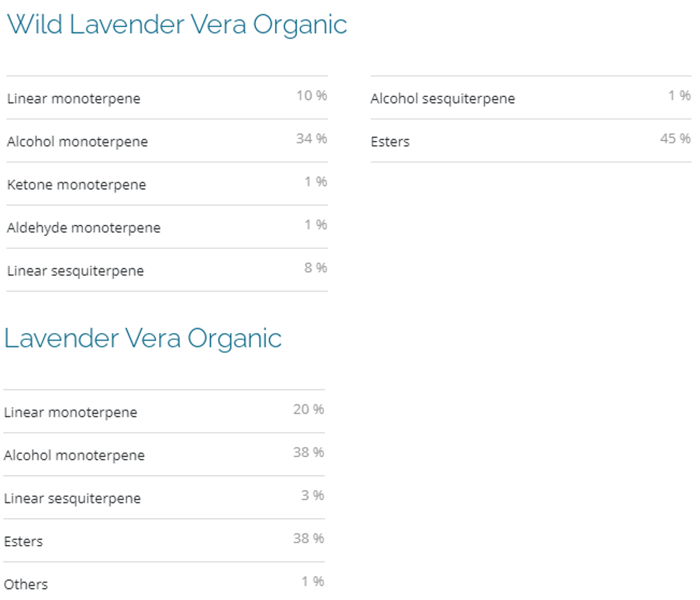Select Linear monoterpene row with 10 %
700x600 pixels.
coord(74,98)
